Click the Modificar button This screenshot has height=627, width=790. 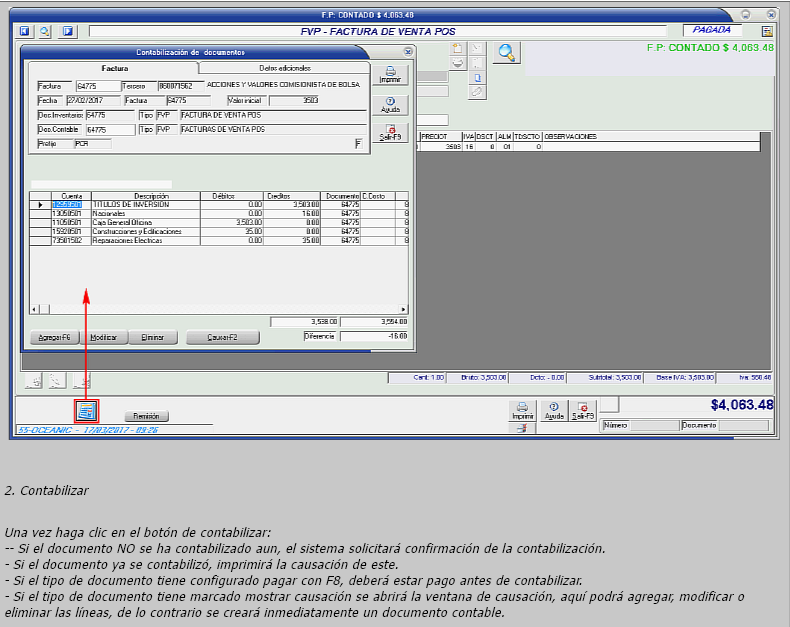coord(104,338)
